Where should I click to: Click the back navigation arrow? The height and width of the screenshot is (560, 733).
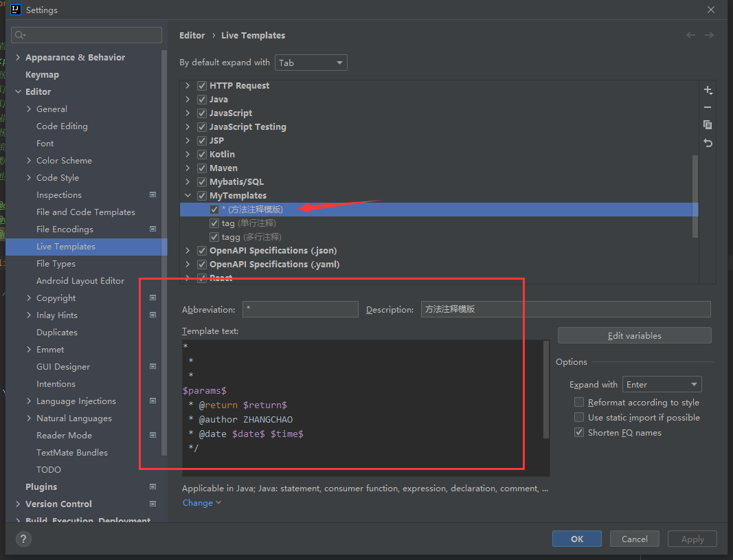pos(690,36)
